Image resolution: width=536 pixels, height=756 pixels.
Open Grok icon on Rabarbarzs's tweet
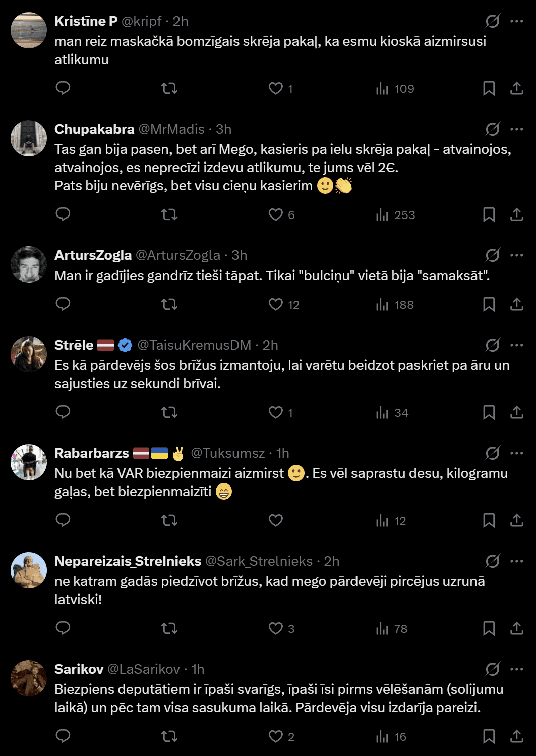point(492,453)
